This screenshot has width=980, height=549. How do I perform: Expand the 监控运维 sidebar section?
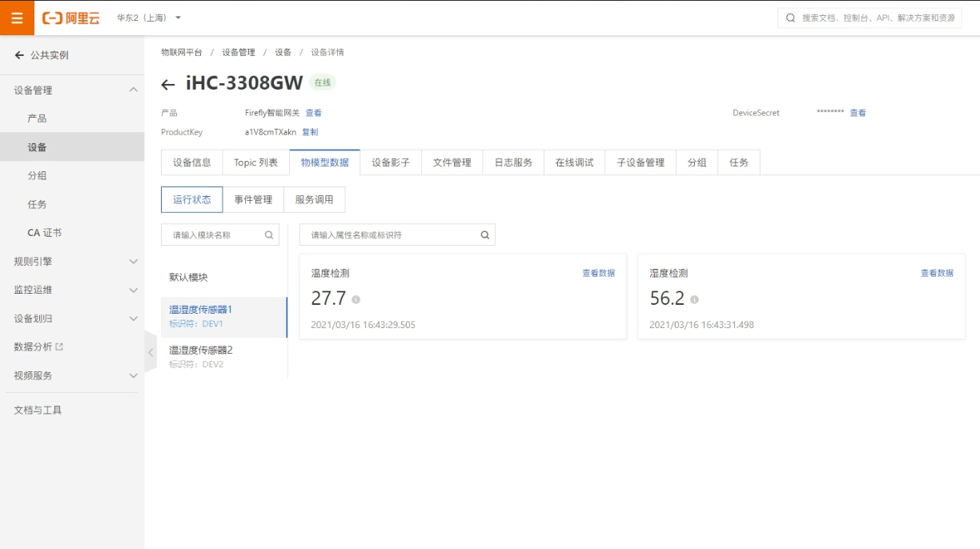pyautogui.click(x=134, y=290)
